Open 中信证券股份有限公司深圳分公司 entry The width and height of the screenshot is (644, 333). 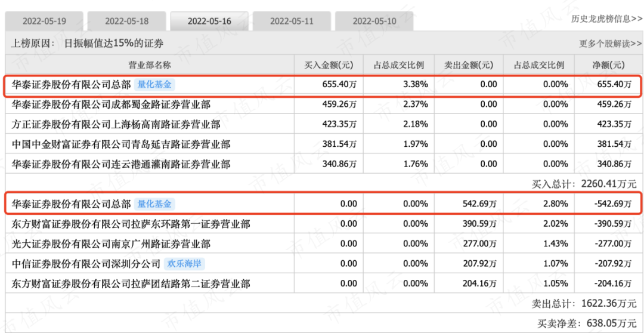coord(86,264)
